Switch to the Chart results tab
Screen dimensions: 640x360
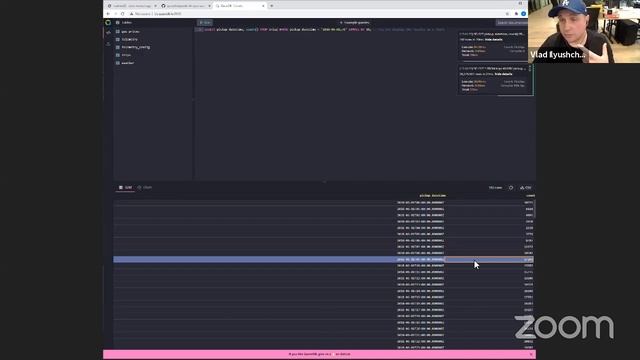145,187
